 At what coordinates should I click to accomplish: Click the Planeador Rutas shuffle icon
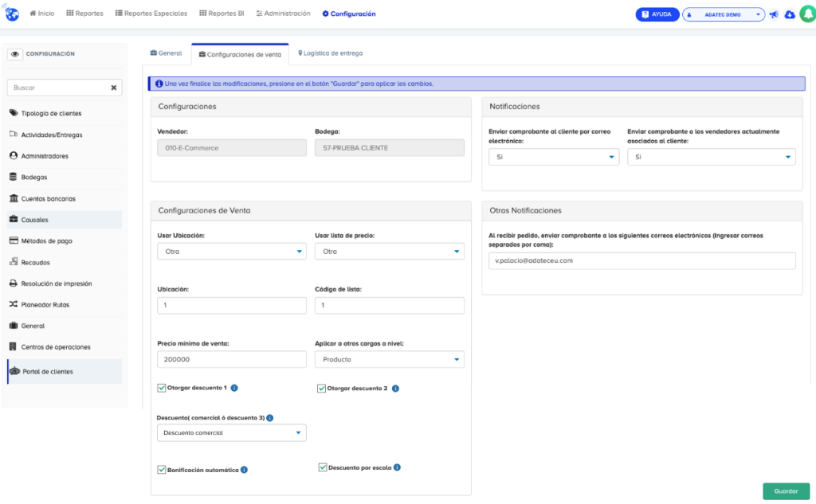pyautogui.click(x=14, y=304)
